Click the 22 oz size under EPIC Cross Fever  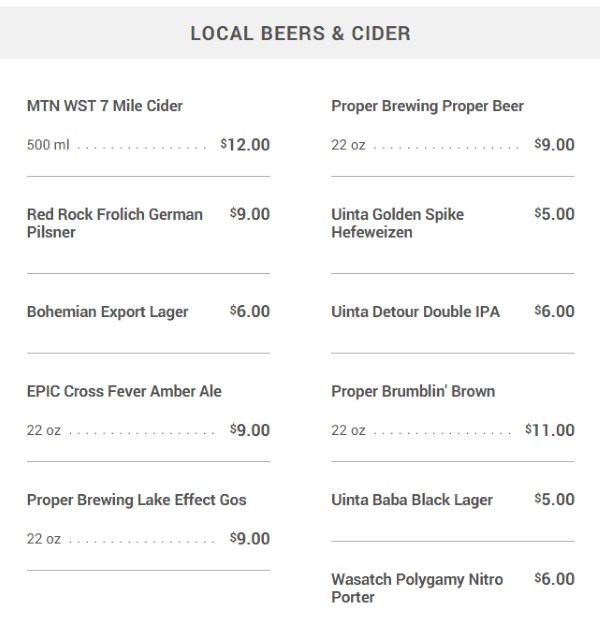click(44, 430)
